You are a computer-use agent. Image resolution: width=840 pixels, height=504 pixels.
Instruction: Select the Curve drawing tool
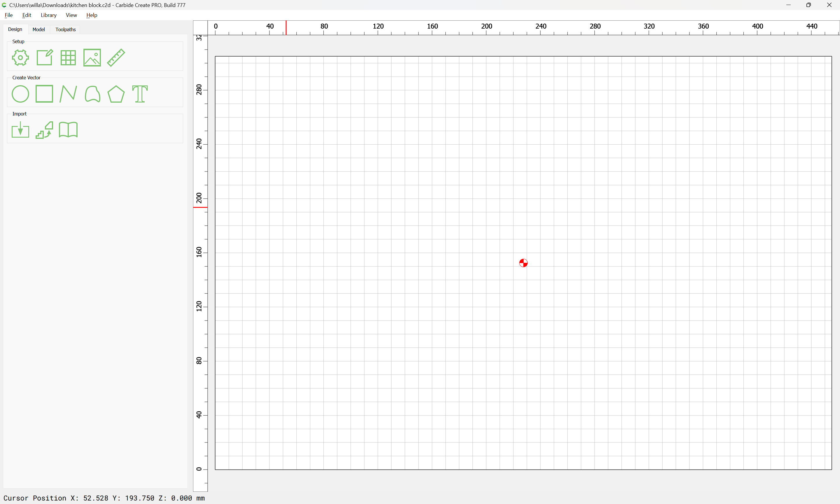(x=92, y=94)
